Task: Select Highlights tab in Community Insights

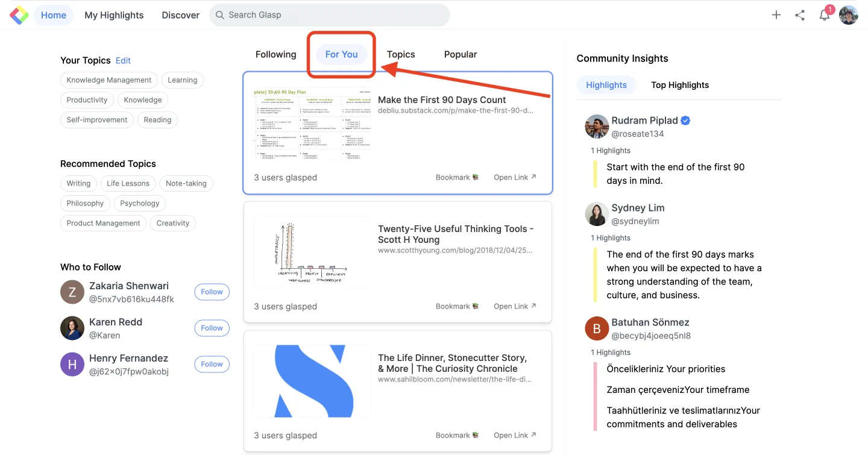Action: click(606, 85)
